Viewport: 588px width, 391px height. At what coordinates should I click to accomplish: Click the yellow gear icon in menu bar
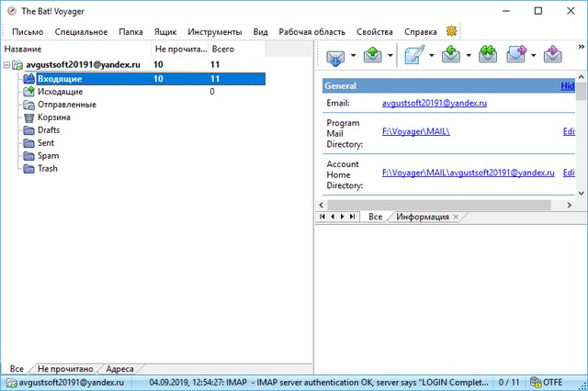point(451,31)
